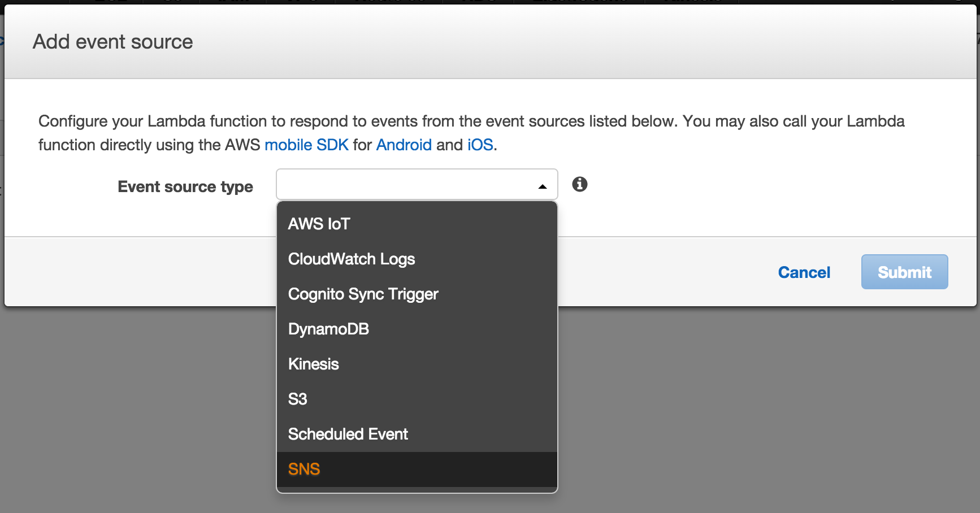Pick Scheduled Event from the list
The width and height of the screenshot is (980, 513).
click(348, 434)
